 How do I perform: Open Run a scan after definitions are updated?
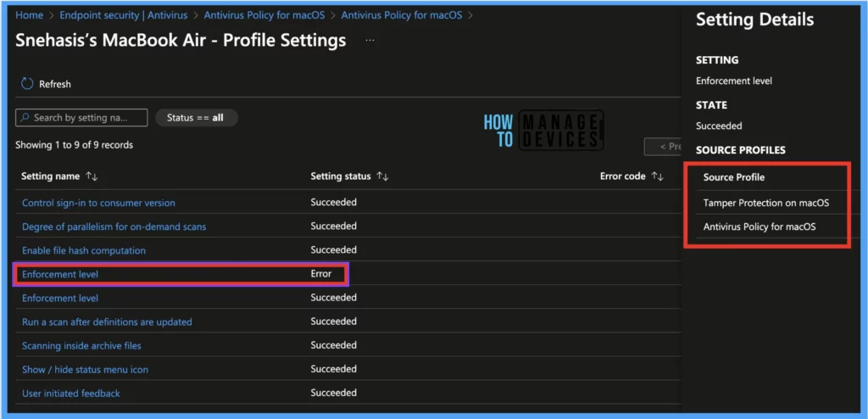(107, 322)
